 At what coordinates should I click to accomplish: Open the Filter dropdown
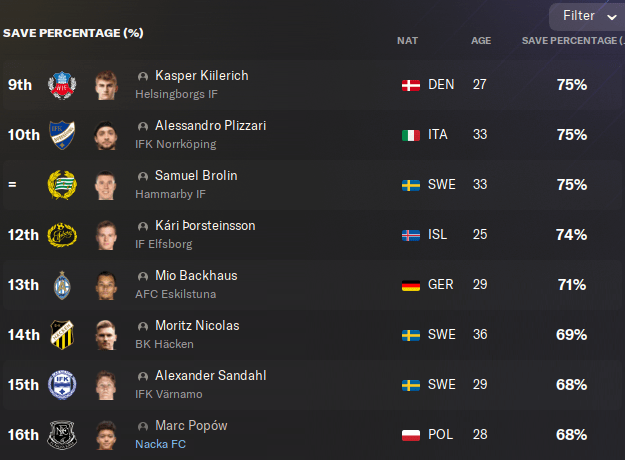pos(586,16)
